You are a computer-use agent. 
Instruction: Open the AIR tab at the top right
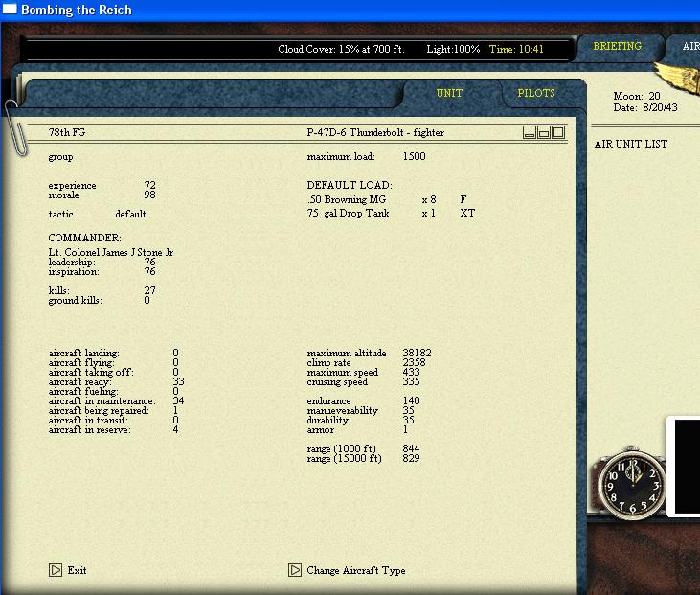click(x=690, y=46)
